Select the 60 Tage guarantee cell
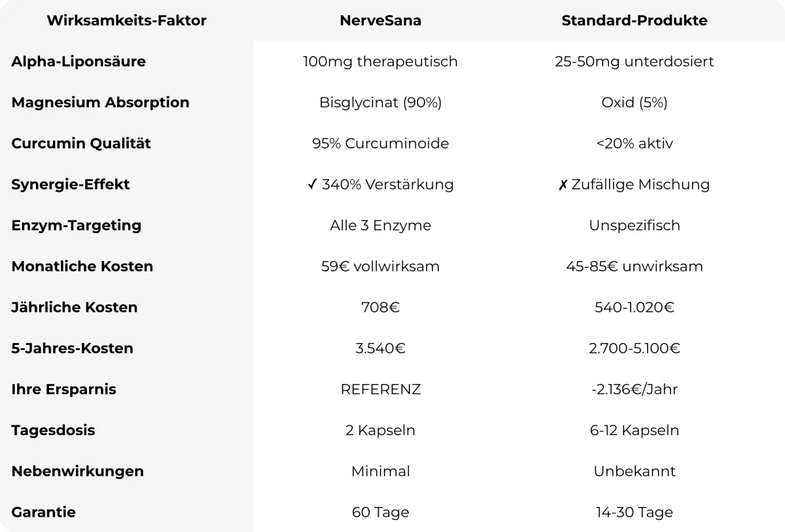The height and width of the screenshot is (532, 785). [x=381, y=512]
